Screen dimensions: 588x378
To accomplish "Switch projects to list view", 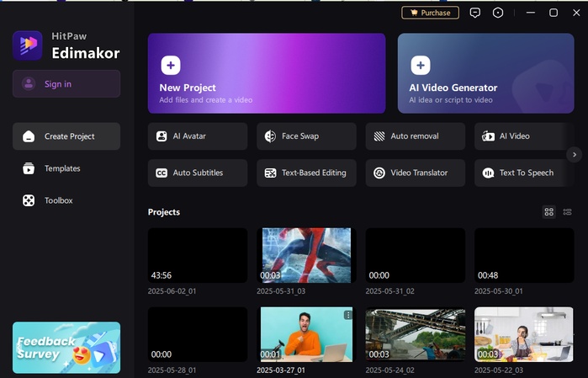I will 567,212.
